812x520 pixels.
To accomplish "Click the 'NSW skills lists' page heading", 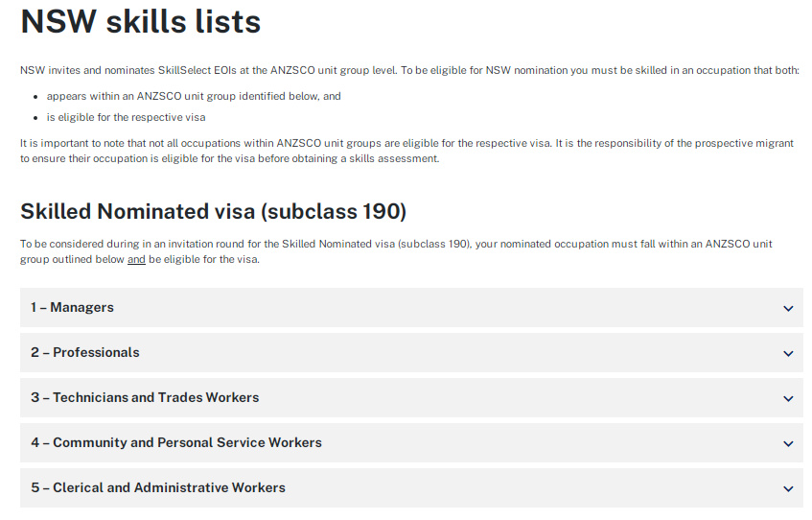I will (141, 21).
